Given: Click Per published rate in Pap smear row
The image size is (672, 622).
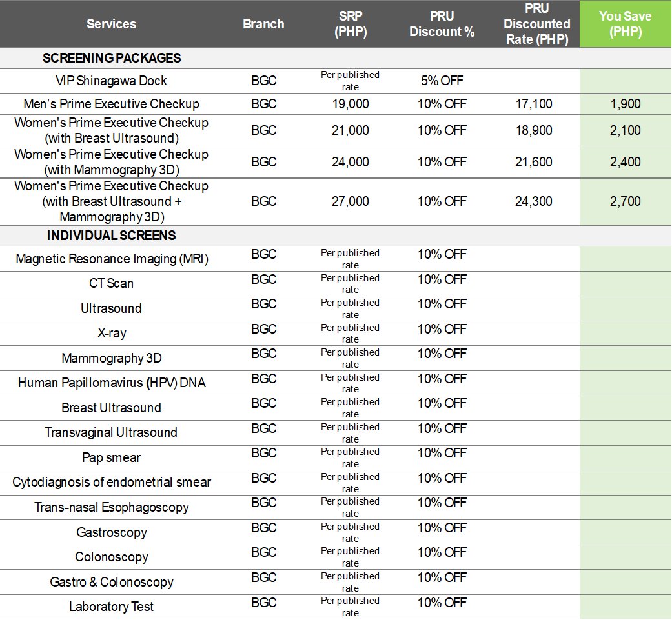Looking at the screenshot, I should tap(350, 457).
